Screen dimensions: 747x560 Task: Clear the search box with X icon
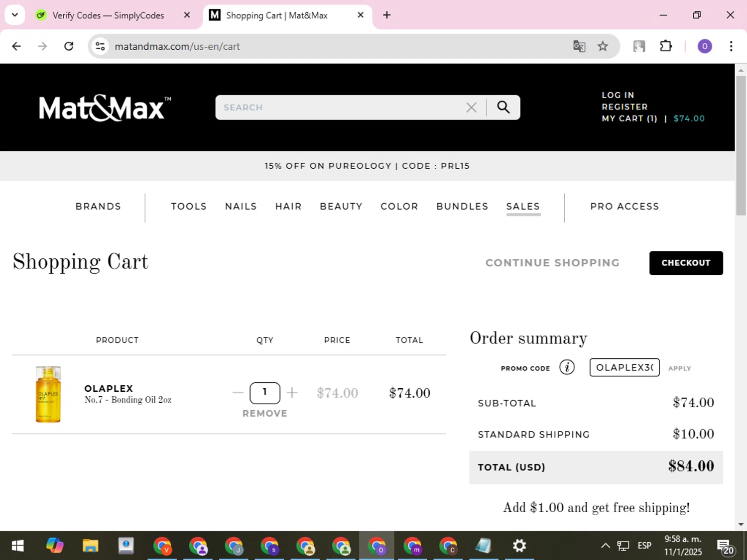471,108
